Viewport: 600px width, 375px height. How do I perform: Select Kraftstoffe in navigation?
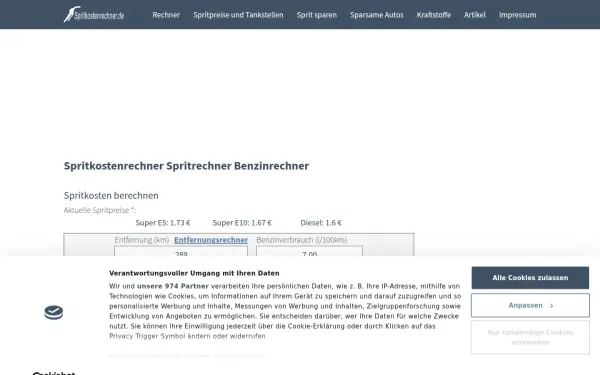[x=434, y=15]
